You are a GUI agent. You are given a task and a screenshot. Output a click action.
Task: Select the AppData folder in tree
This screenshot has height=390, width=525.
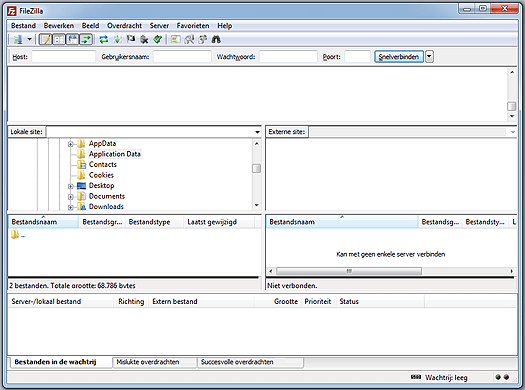click(102, 144)
